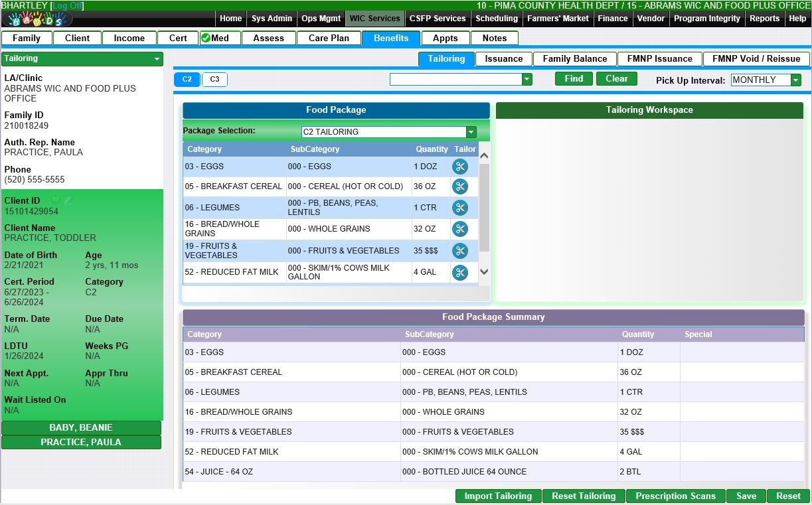Tailor Bread/Whole Grains using the scissors icon

(x=459, y=229)
